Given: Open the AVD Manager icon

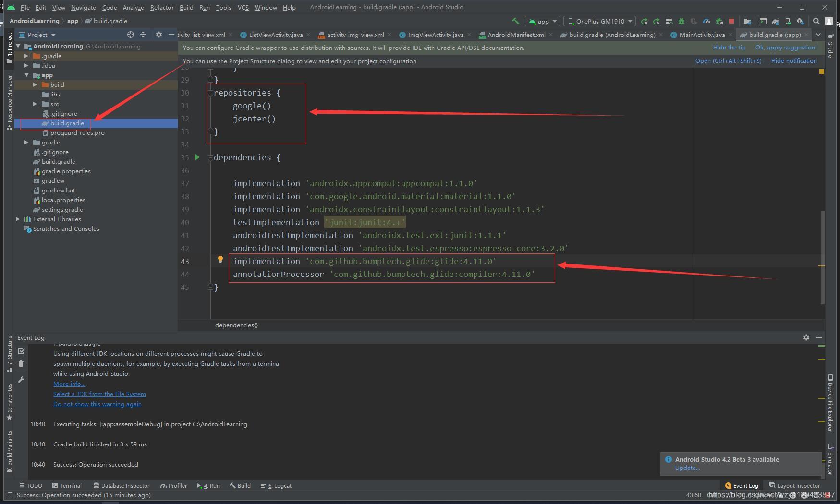Looking at the screenshot, I should point(788,21).
